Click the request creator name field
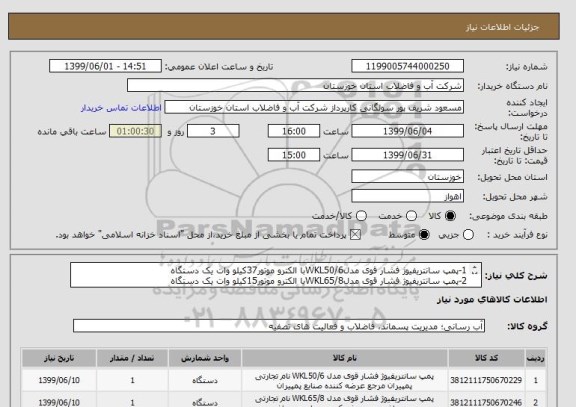The width and height of the screenshot is (576, 407). (314, 108)
